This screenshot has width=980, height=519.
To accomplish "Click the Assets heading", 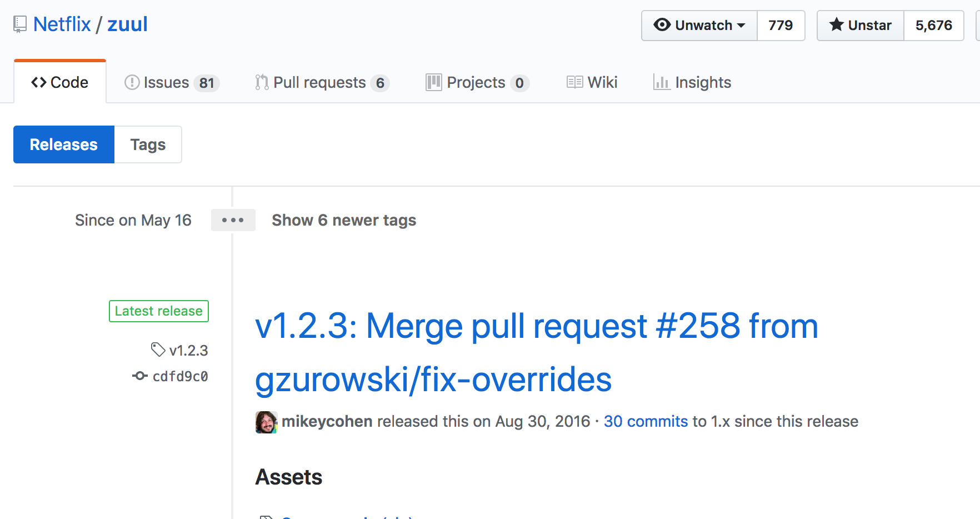I will point(289,477).
